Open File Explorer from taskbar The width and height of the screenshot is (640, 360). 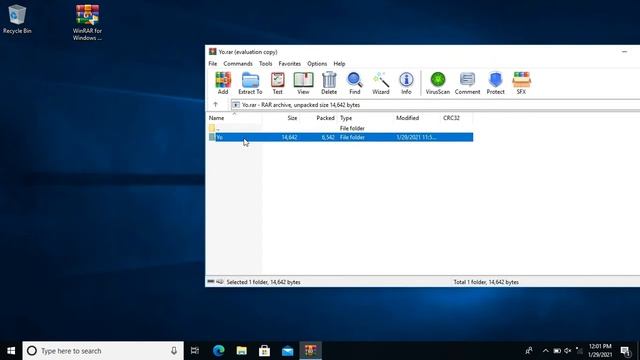(x=242, y=351)
